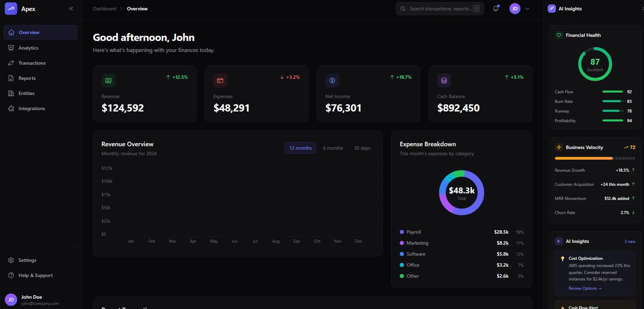
Task: Expand the user account dropdown next to JD avatar
Action: tap(527, 8)
